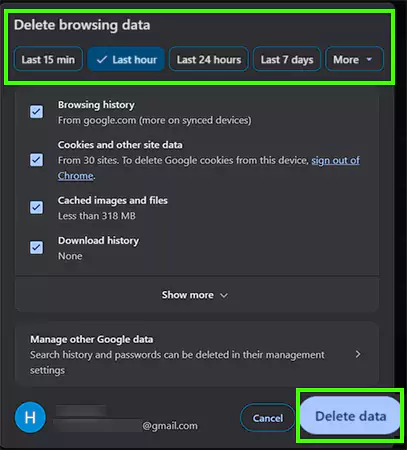Toggle Cached images and files checkbox
This screenshot has height=450, width=407.
click(36, 208)
